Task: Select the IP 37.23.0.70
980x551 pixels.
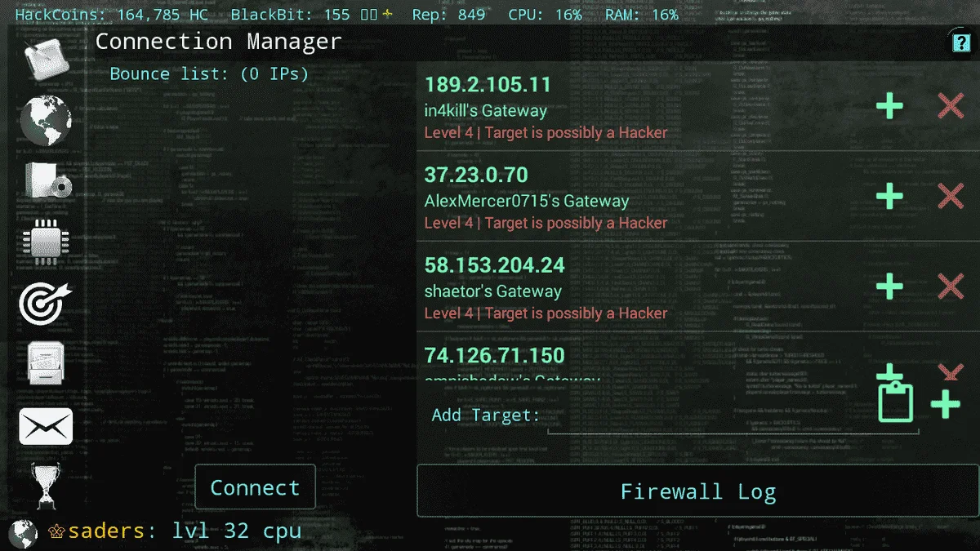Action: coord(476,175)
